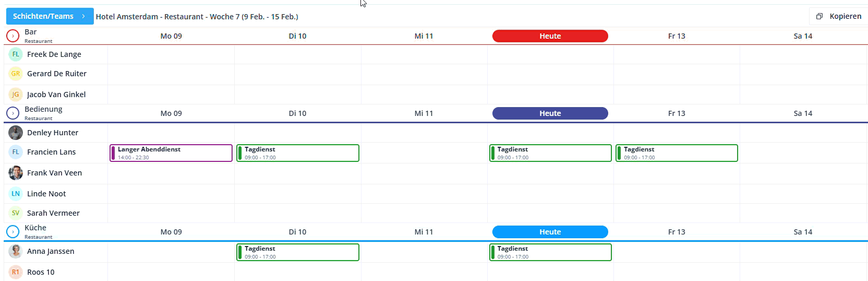Click Frank Van Veen's profile photo

16,173
